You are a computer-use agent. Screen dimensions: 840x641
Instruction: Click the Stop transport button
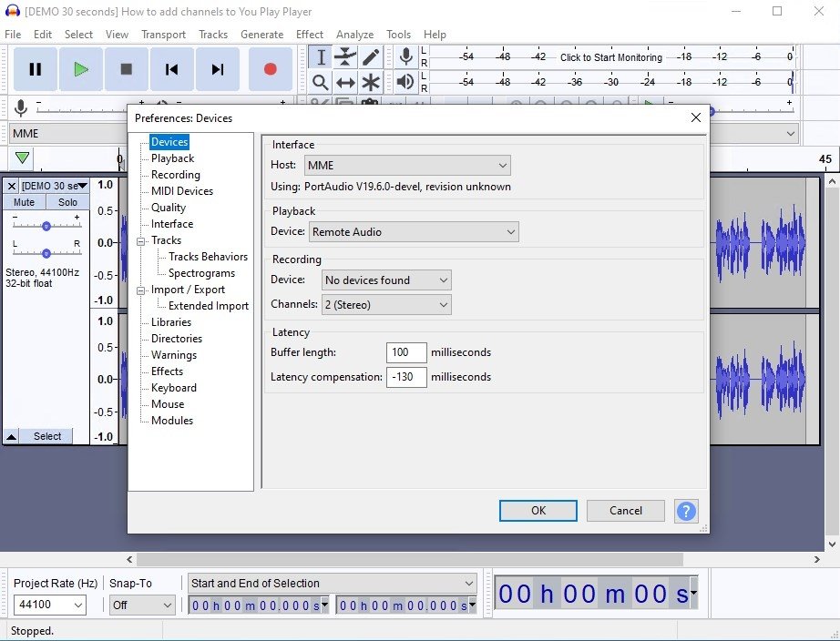pyautogui.click(x=127, y=69)
